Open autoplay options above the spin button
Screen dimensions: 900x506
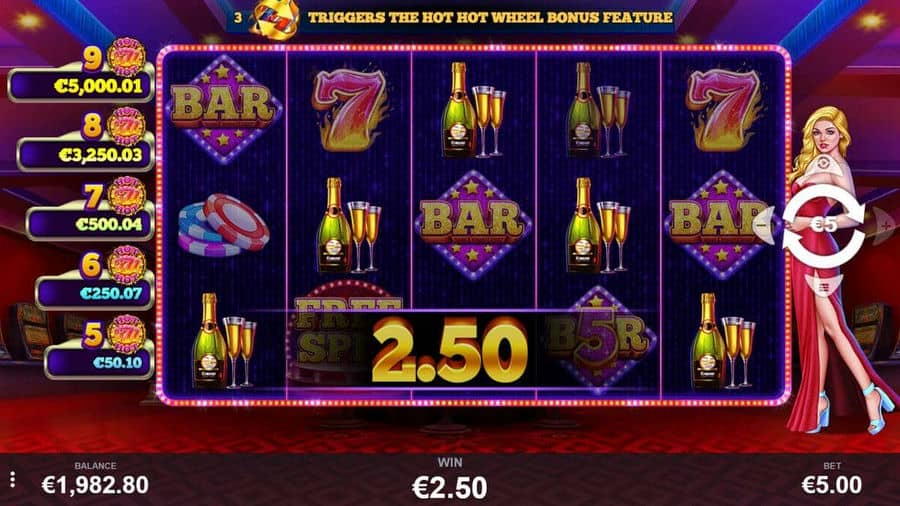(823, 165)
